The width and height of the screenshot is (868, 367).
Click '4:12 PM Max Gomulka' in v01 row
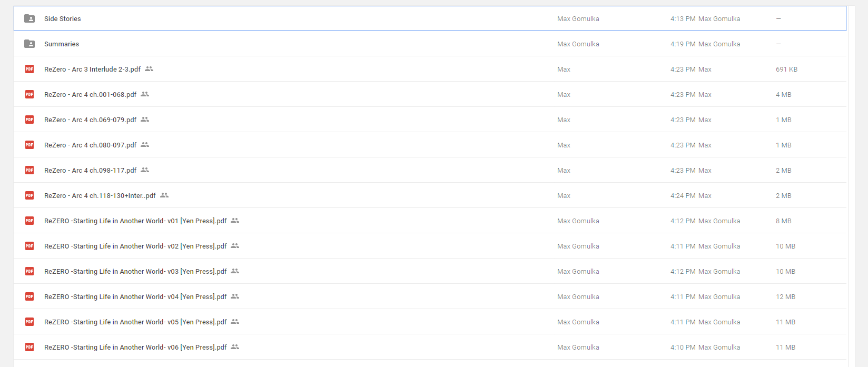click(x=705, y=221)
